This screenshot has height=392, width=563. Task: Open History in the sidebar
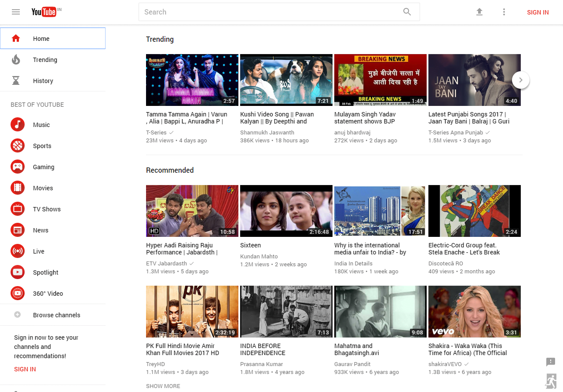click(x=43, y=81)
